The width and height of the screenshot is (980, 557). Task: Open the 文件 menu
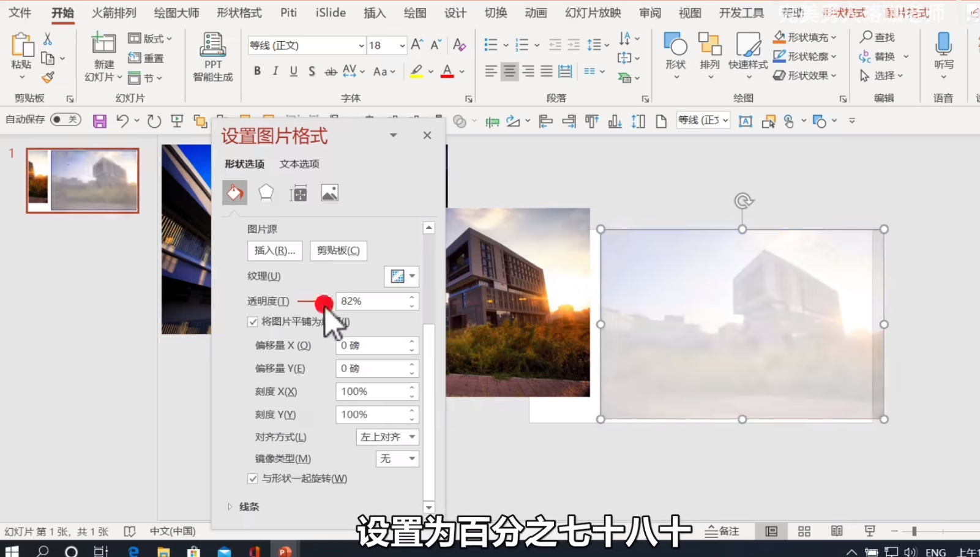[20, 13]
